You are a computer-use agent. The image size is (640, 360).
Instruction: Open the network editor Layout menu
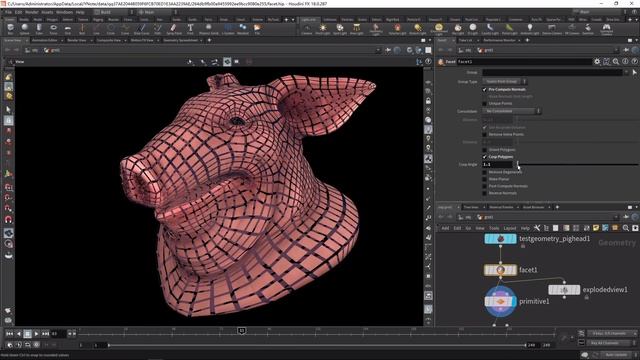[x=510, y=228]
